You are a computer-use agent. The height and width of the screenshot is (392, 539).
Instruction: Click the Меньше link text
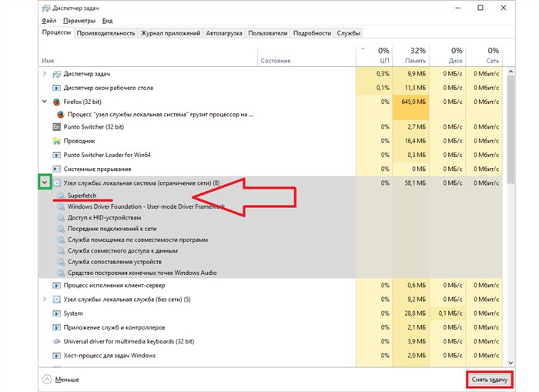click(67, 380)
